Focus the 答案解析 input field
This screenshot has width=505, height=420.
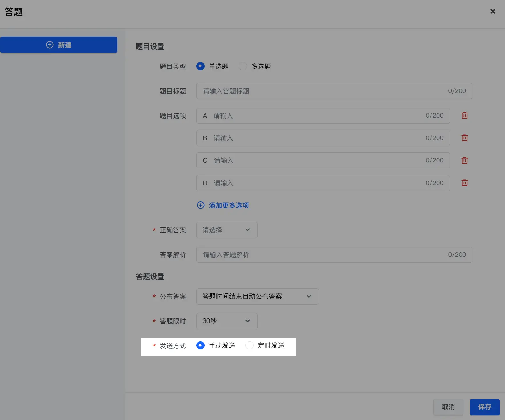(334, 255)
